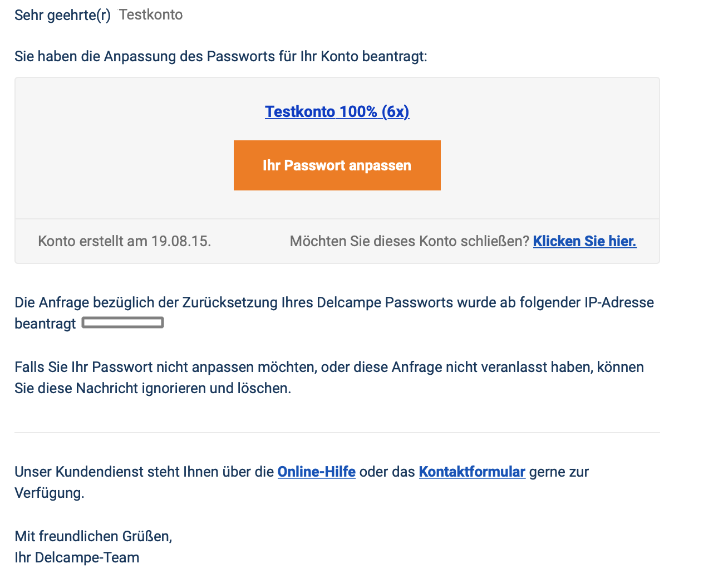Click the redacted IP address box

pos(123,323)
